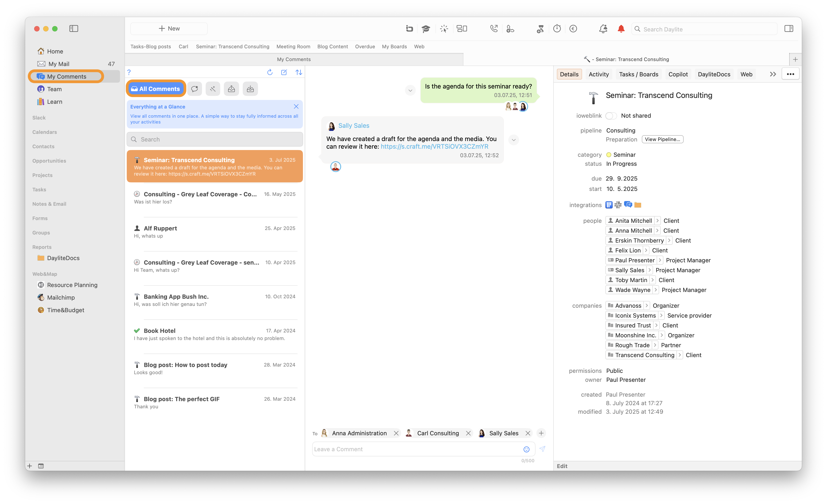Open the Slack integration icon
The height and width of the screenshot is (504, 827).
click(618, 205)
